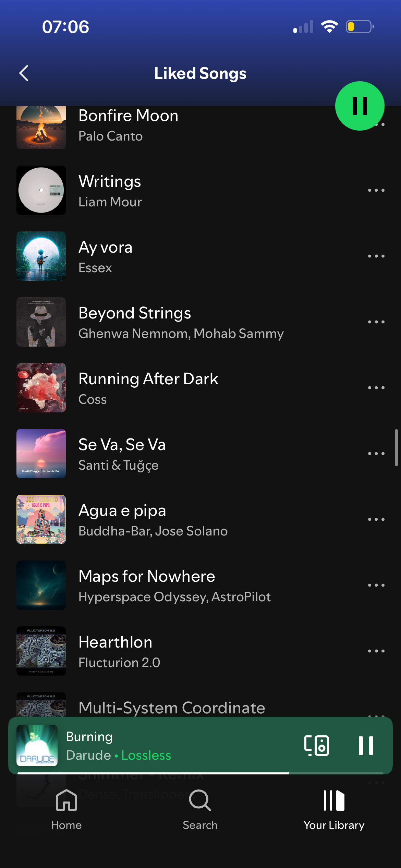Open more options for Hearthlon

pyautogui.click(x=376, y=651)
